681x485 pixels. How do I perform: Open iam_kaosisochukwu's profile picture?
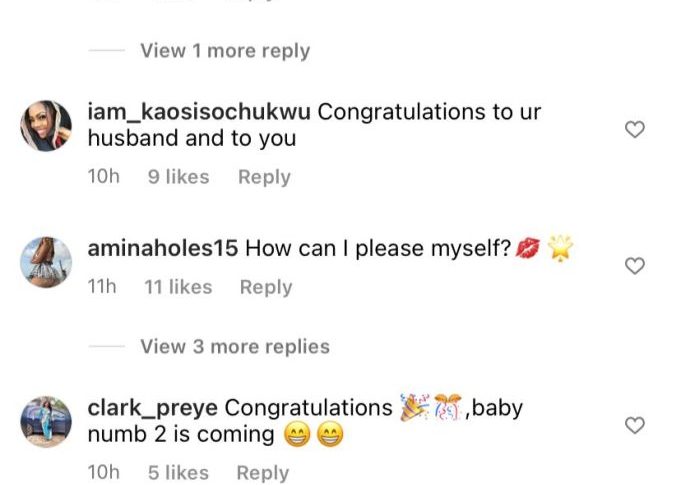point(47,126)
